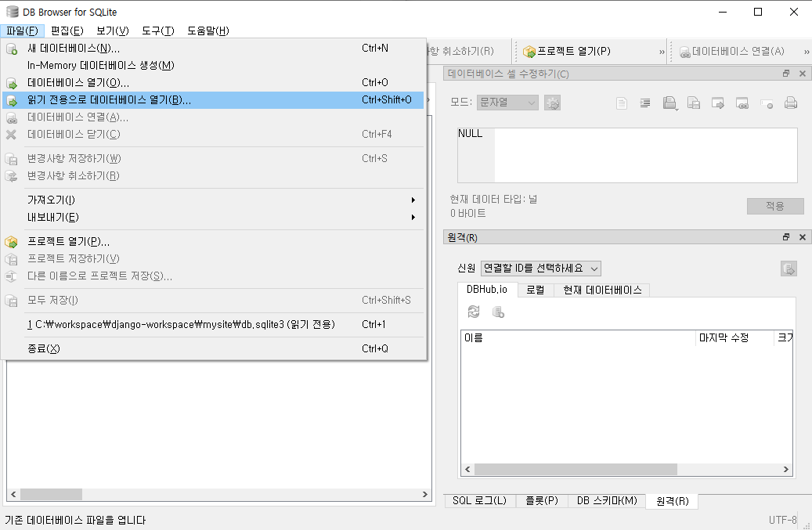
Task: Open the 편집(E) menu
Action: tap(67, 31)
